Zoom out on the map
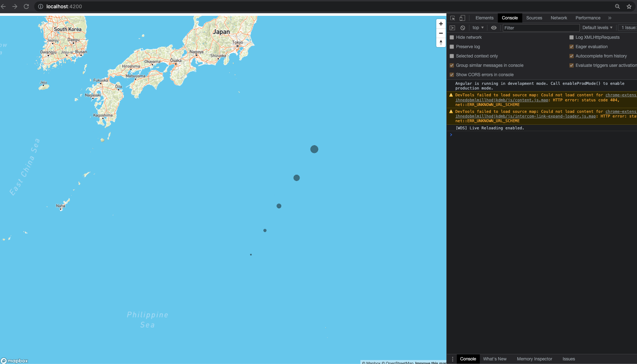The image size is (637, 364). (x=441, y=33)
